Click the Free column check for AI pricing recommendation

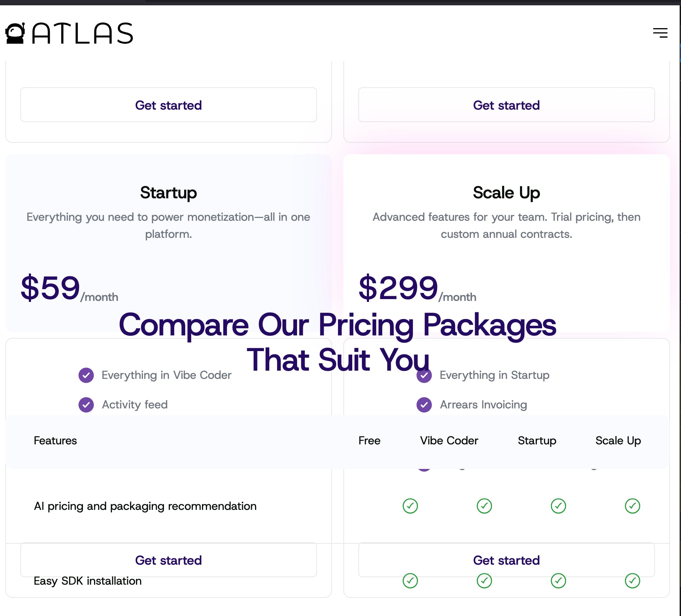pyautogui.click(x=410, y=506)
